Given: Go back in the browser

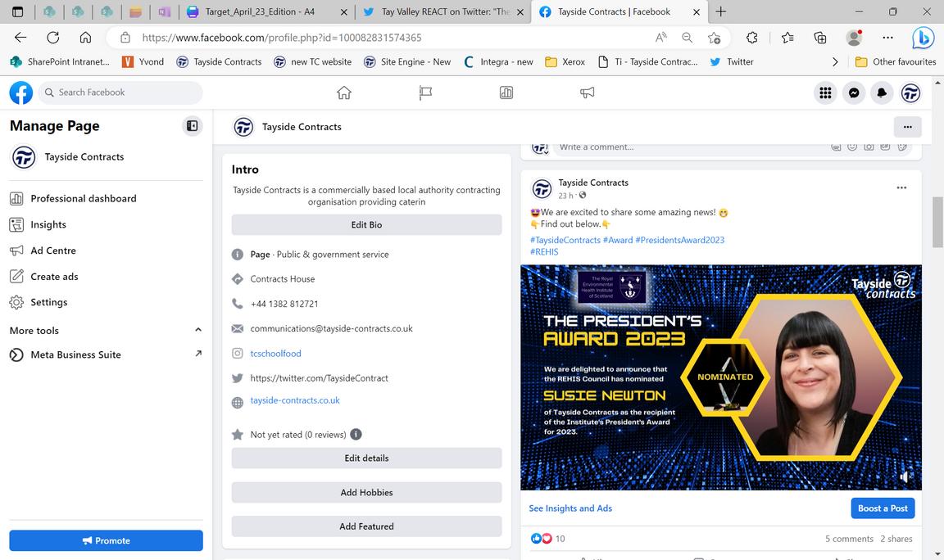Looking at the screenshot, I should [x=20, y=38].
